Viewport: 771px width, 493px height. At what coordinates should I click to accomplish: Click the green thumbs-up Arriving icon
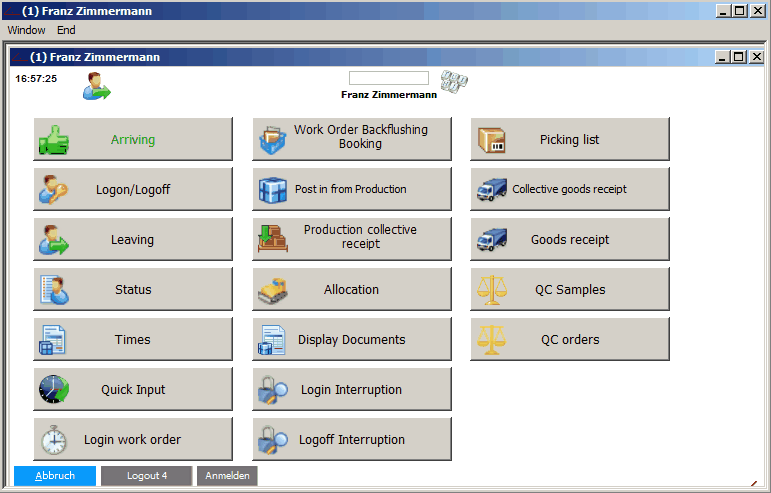(54, 140)
